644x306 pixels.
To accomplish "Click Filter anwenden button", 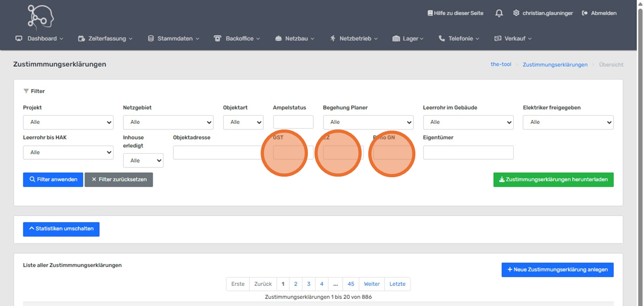I will [53, 179].
